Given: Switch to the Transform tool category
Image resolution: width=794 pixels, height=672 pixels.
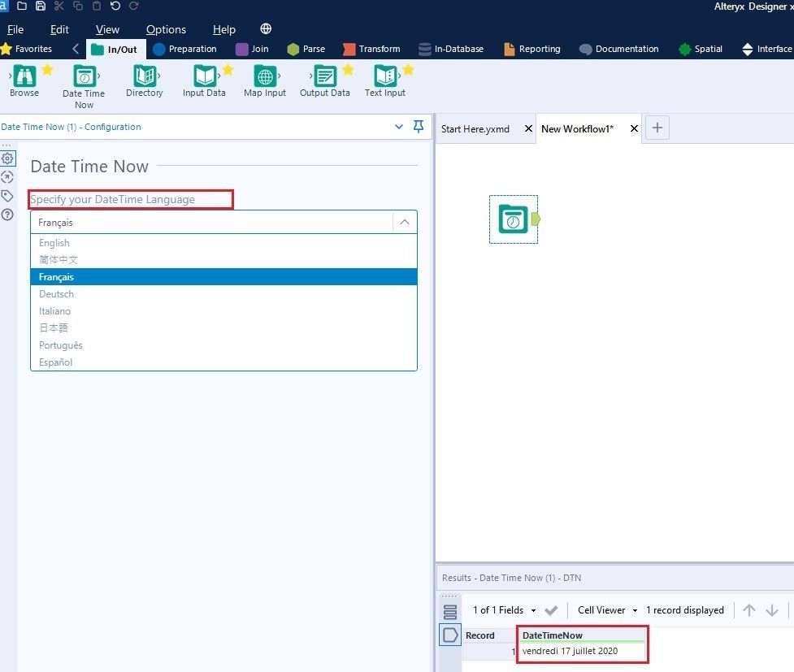Looking at the screenshot, I should (371, 49).
